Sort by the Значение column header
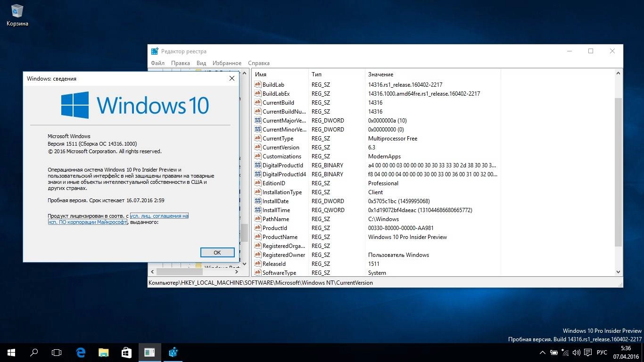Image resolution: width=644 pixels, height=362 pixels. point(433,74)
